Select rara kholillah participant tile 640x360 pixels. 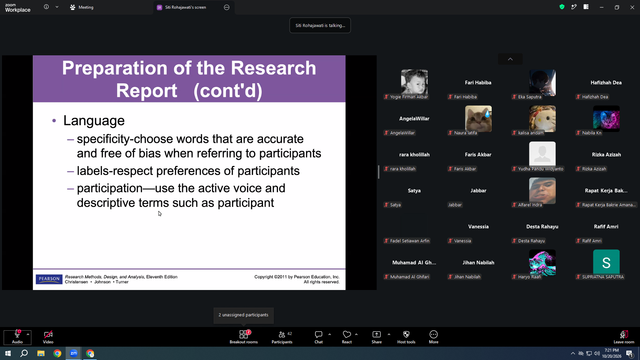pos(414,155)
